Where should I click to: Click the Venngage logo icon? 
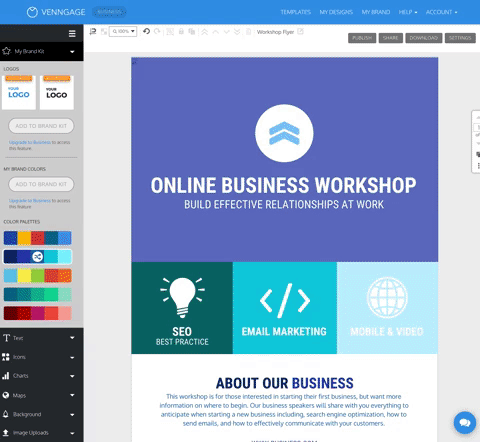(32, 12)
